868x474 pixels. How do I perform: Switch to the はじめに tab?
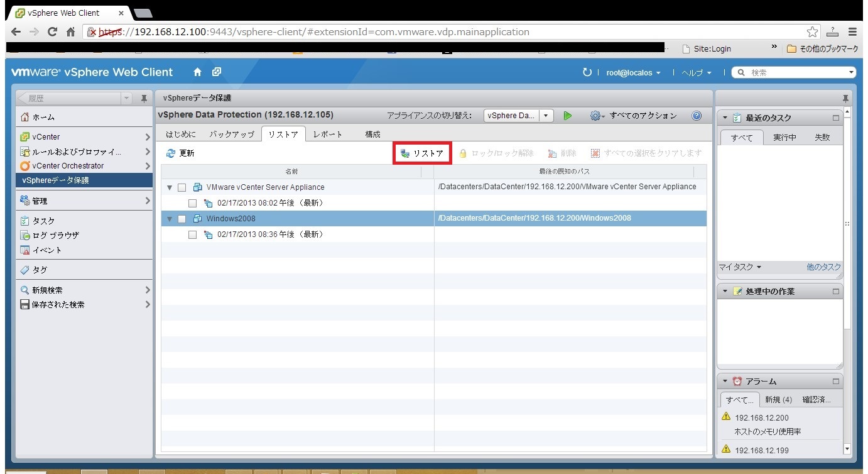pos(181,135)
